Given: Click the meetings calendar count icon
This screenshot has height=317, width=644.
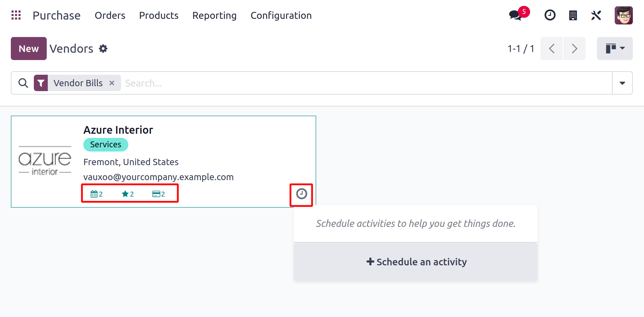Looking at the screenshot, I should (x=97, y=194).
